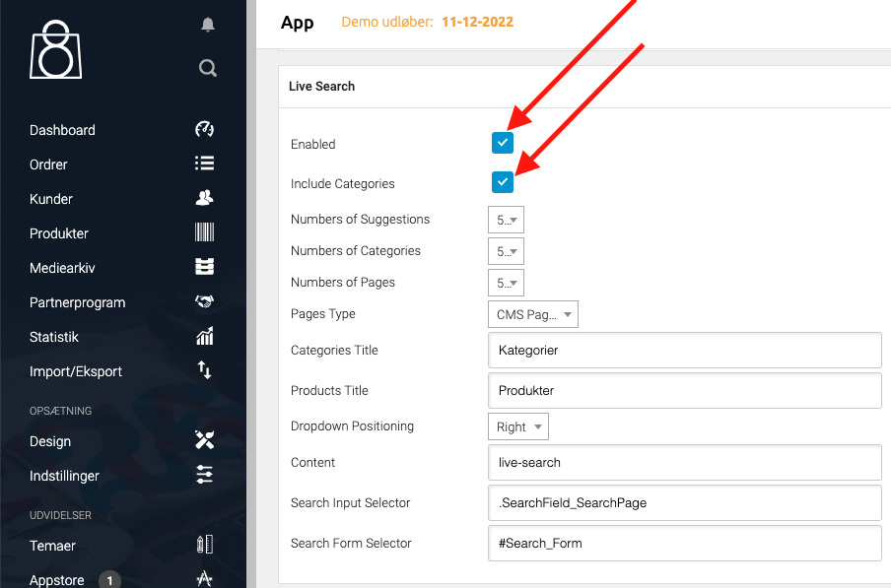Viewport: 891px width, 588px height.
Task: Click the Ordrer list icon
Action: (x=204, y=163)
